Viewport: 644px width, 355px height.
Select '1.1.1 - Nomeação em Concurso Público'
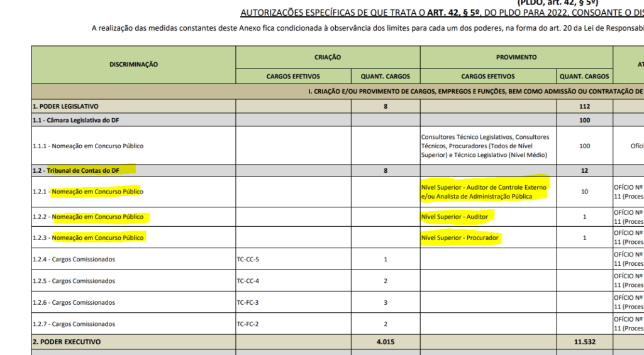[88, 146]
